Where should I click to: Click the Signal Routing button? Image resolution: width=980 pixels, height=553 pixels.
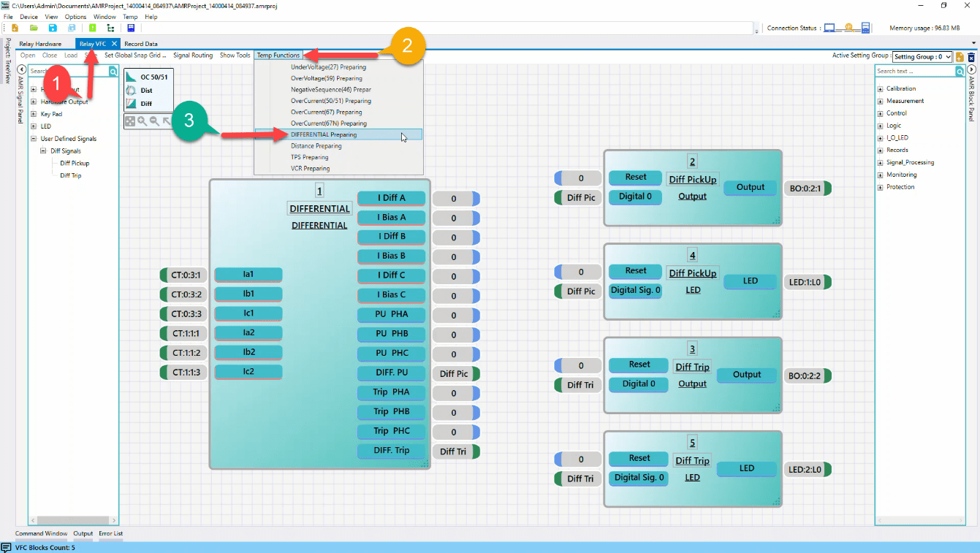[193, 56]
